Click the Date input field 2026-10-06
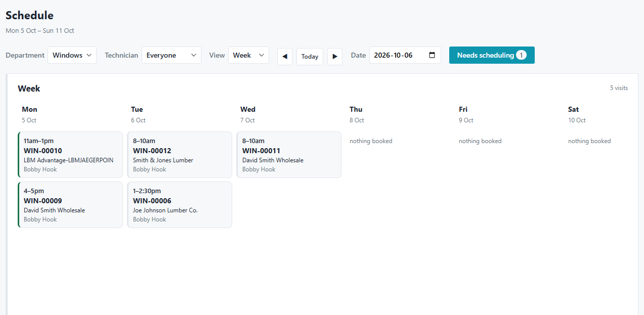This screenshot has width=644, height=315. [x=405, y=55]
